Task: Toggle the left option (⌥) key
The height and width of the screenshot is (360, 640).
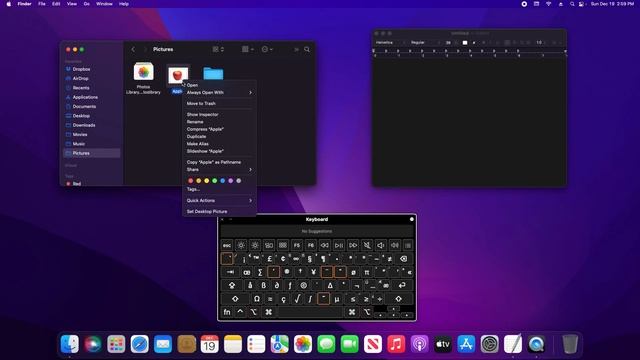Action: (x=254, y=312)
